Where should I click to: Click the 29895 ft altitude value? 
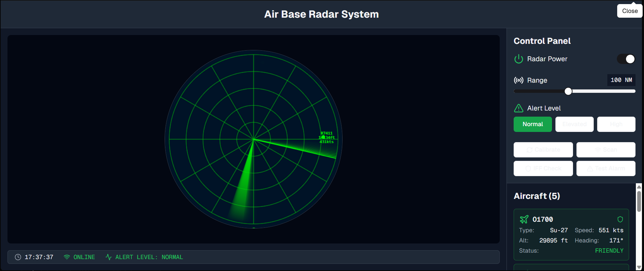553,240
